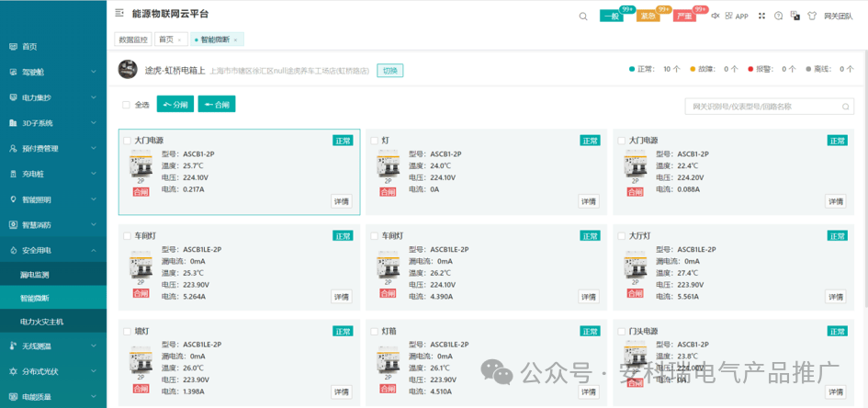Click breaker thumbnail on the 灯 card

388,164
